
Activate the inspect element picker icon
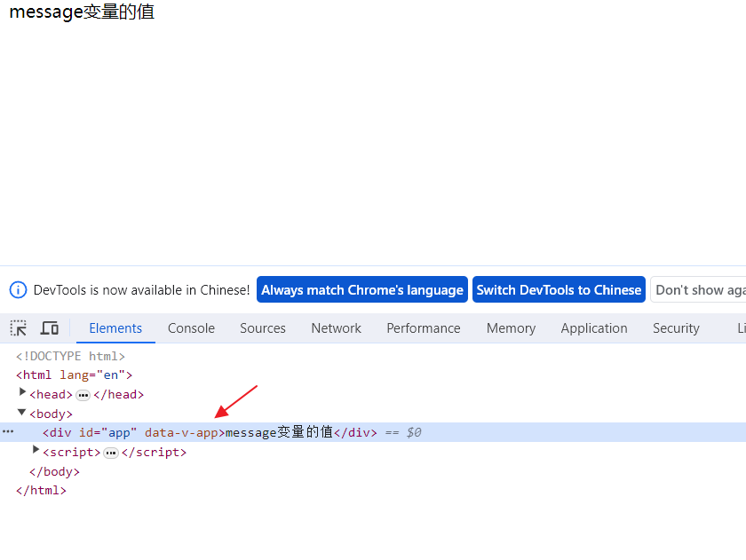point(18,328)
